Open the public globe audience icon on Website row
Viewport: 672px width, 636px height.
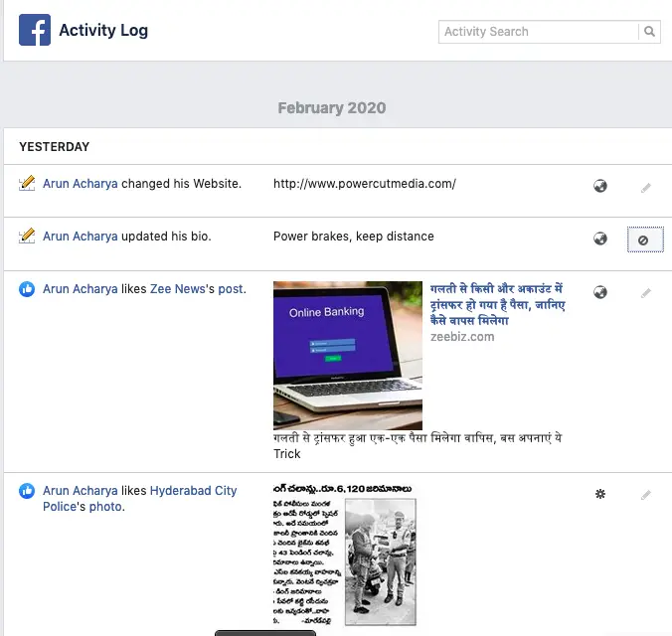point(600,186)
